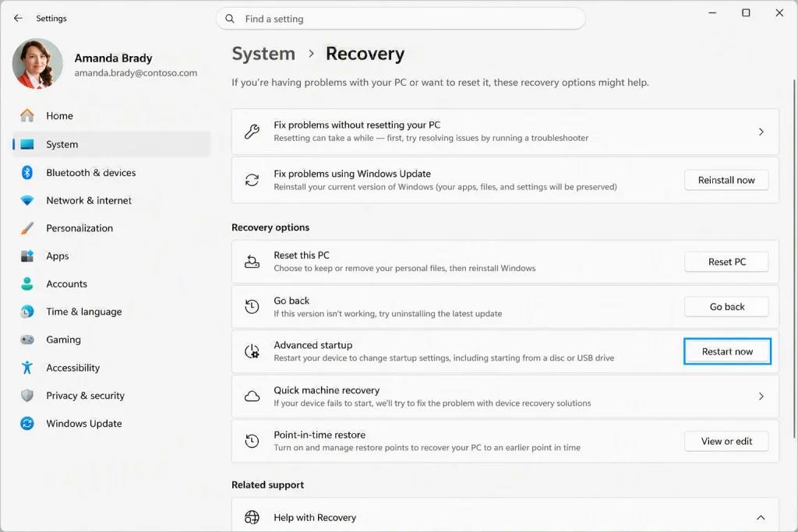Click the Accounts person icon
Image resolution: width=798 pixels, height=532 pixels.
[x=27, y=284]
